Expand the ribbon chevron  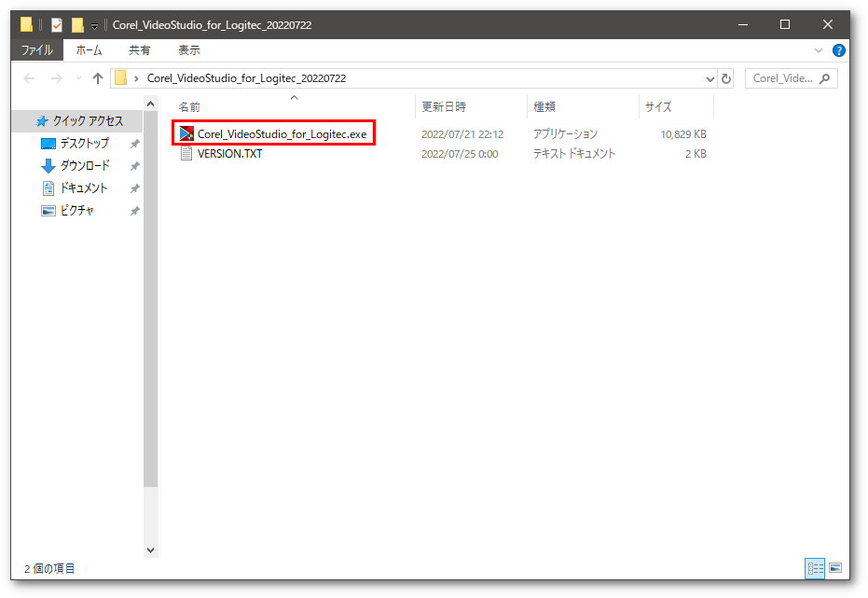click(x=819, y=50)
